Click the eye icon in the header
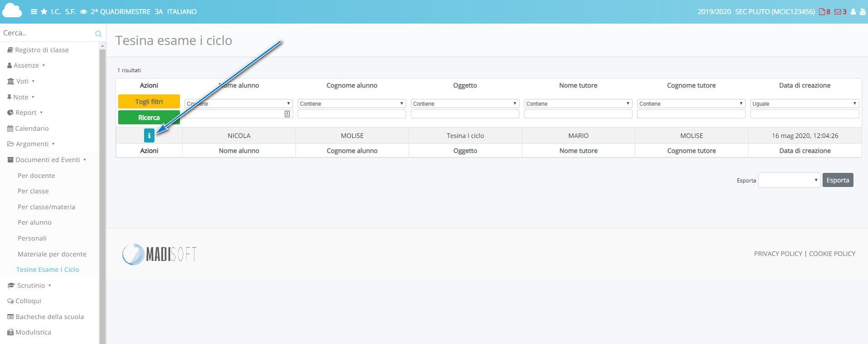The height and width of the screenshot is (344, 868). (x=84, y=12)
